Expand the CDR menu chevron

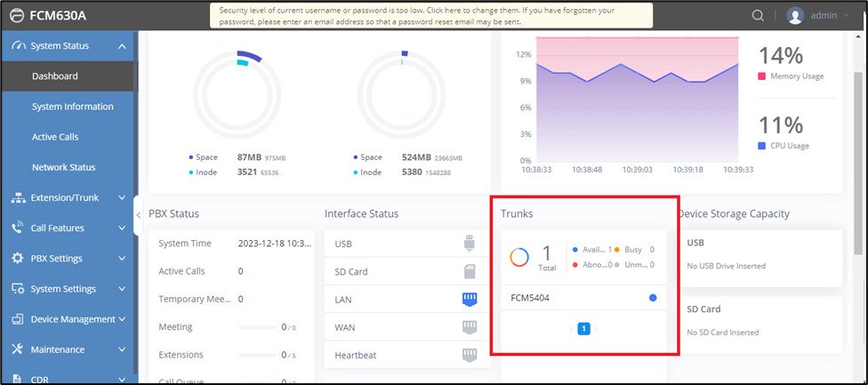point(122,380)
